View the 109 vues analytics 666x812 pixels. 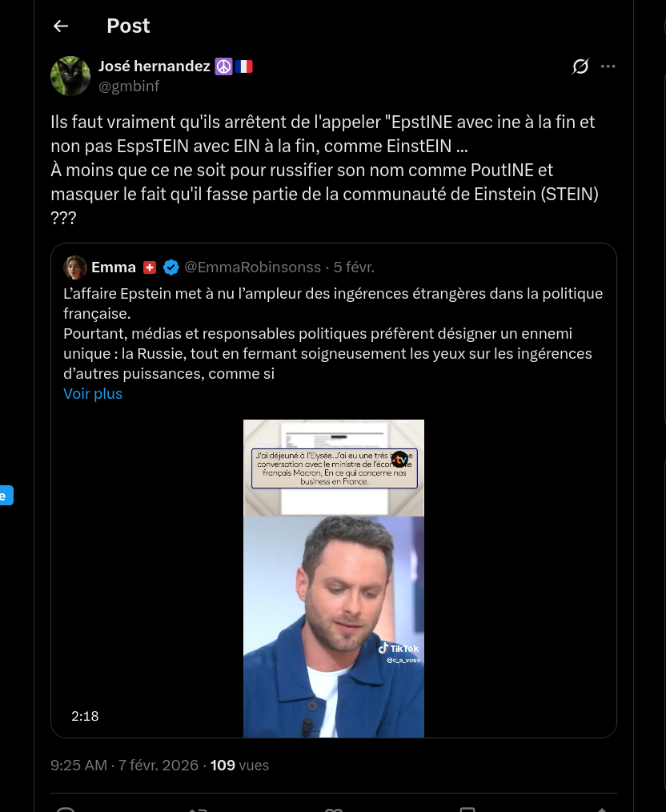[x=239, y=766]
